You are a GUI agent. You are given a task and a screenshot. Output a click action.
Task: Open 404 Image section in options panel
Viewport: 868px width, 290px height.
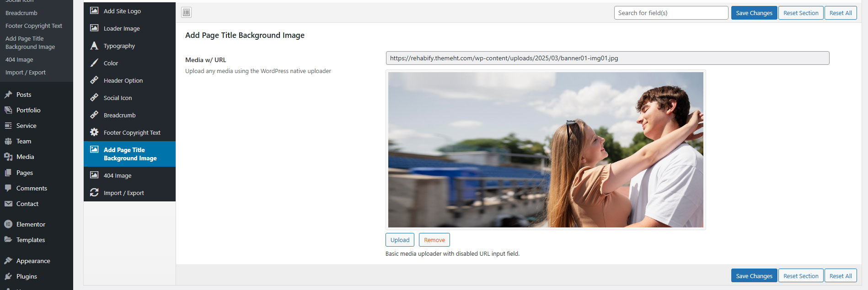tap(129, 175)
